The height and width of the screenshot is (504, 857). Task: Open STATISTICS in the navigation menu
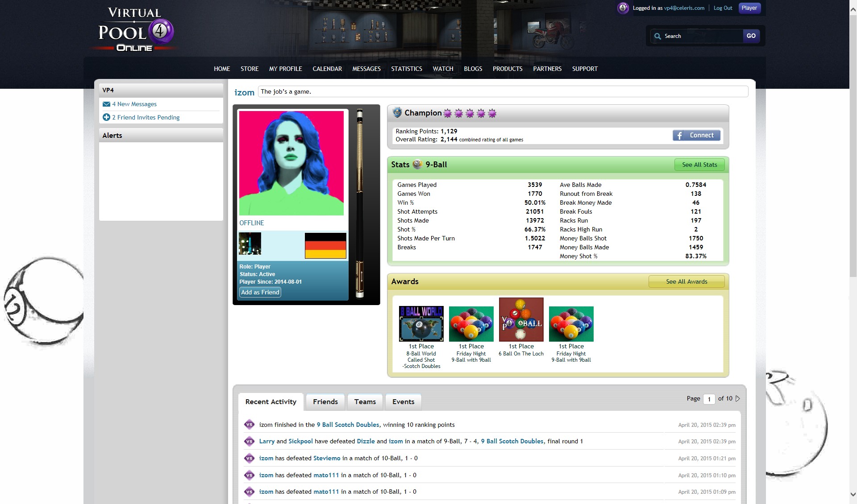pos(406,69)
